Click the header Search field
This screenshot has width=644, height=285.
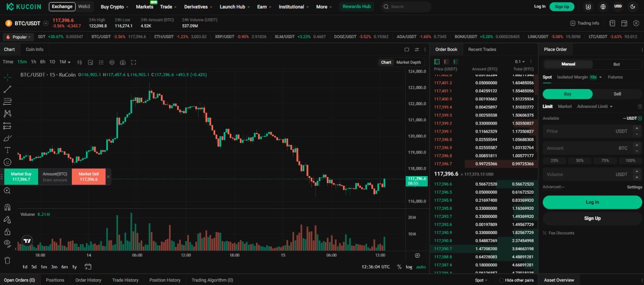[x=406, y=7]
